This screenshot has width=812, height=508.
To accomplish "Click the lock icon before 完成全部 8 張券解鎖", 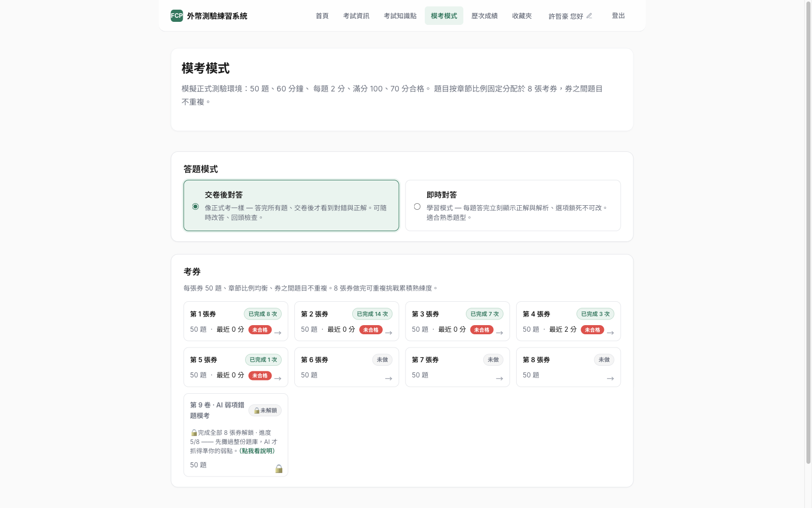I will (194, 433).
